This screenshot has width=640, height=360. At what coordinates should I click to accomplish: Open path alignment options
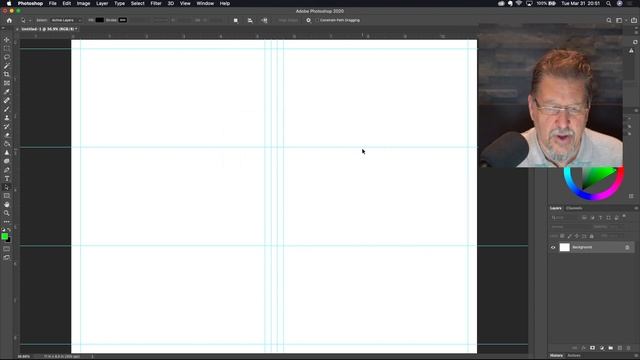[250, 20]
